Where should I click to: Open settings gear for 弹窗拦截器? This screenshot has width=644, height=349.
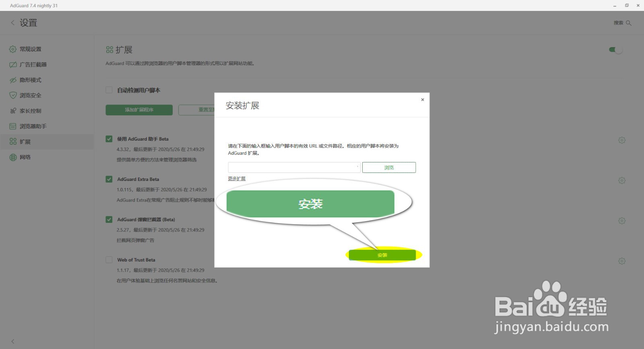(x=622, y=221)
